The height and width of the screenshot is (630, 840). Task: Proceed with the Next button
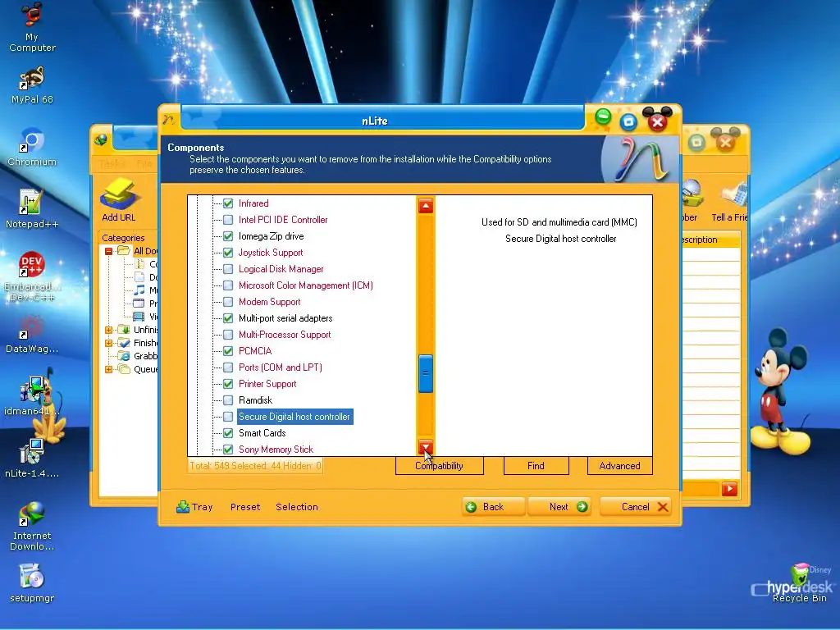(x=559, y=507)
